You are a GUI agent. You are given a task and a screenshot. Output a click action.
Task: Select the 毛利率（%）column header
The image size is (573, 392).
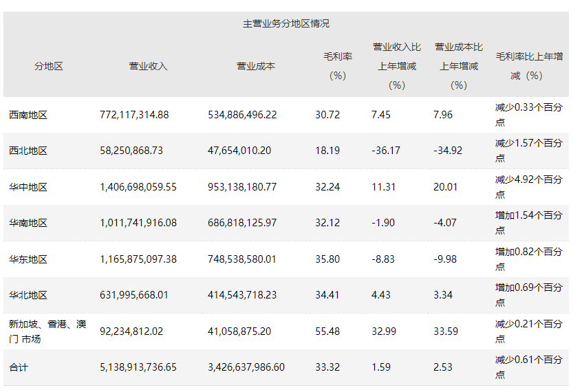click(338, 67)
